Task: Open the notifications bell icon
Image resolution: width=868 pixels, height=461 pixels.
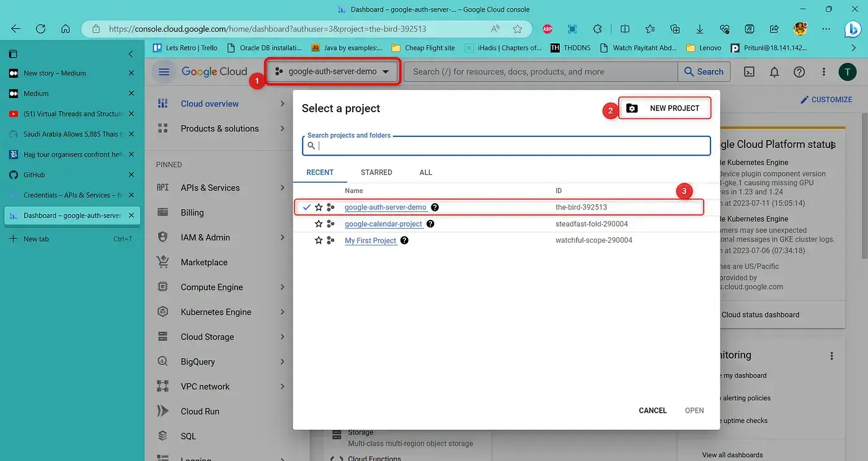Action: click(774, 72)
